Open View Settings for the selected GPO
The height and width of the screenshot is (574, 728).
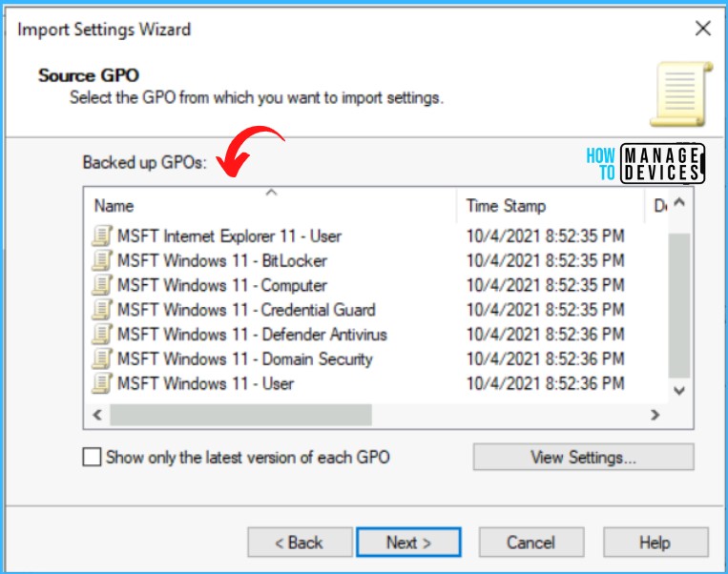click(x=584, y=457)
